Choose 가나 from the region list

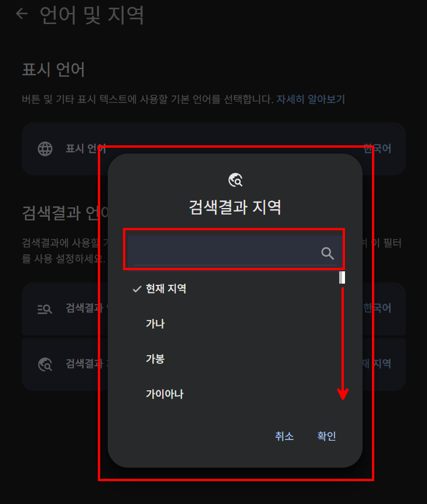[x=155, y=323]
